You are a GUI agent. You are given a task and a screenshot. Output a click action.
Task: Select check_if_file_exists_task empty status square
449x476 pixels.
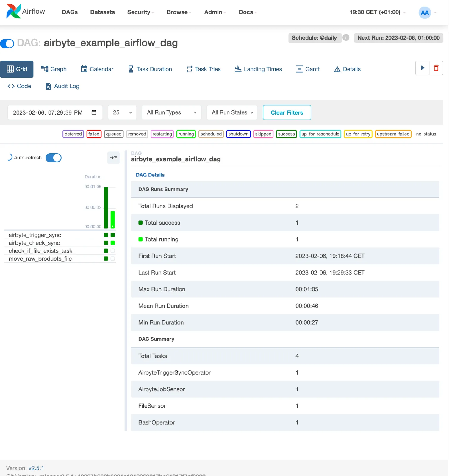coord(113,251)
